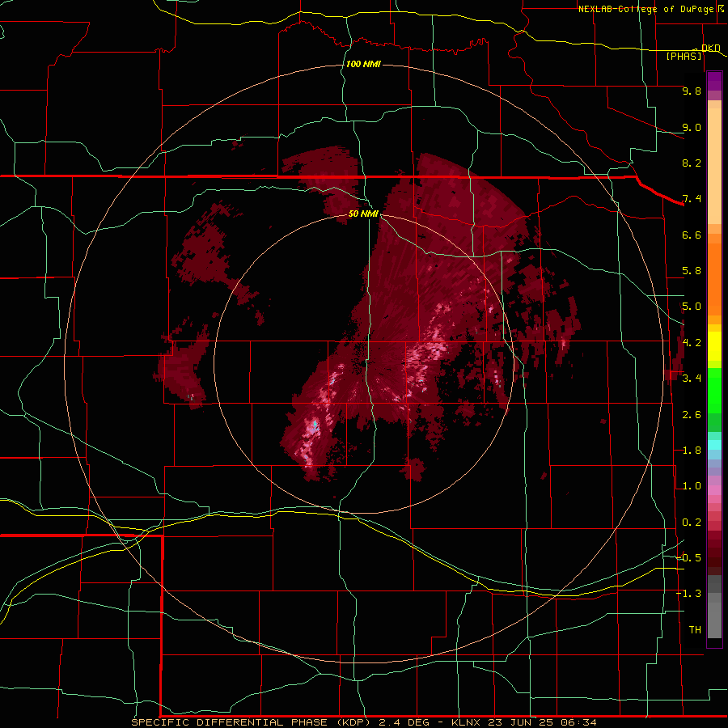Click the yellow segment of color bar
728x728 pixels.
click(714, 346)
